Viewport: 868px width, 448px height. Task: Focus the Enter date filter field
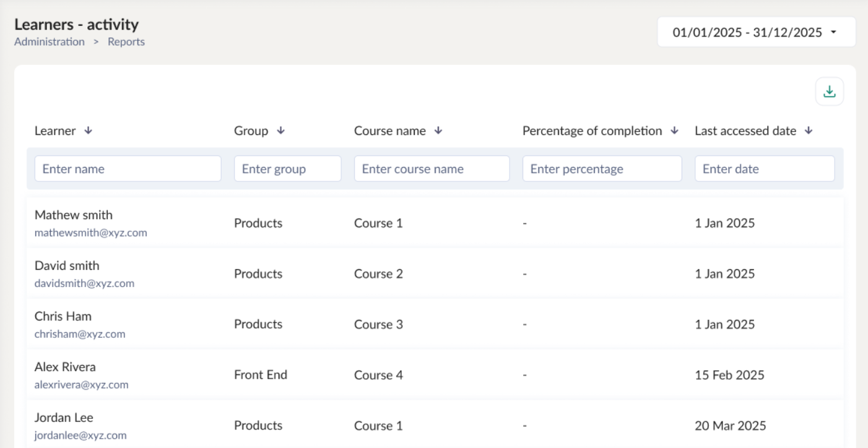tap(764, 168)
